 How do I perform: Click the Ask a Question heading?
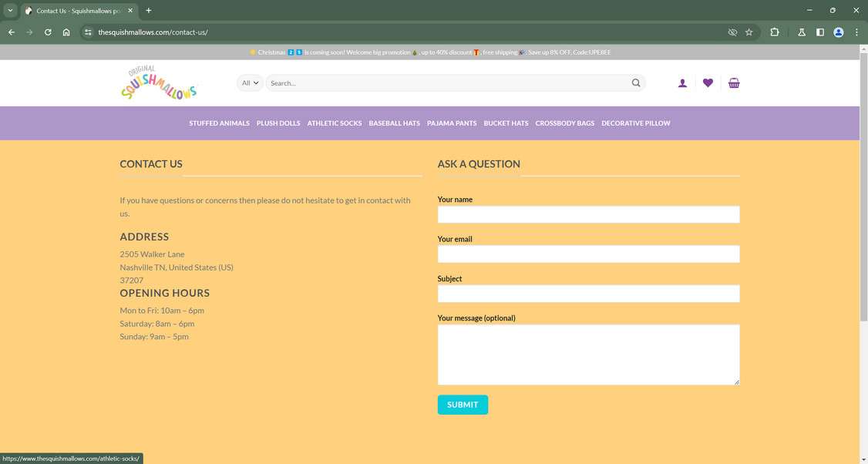click(x=479, y=164)
